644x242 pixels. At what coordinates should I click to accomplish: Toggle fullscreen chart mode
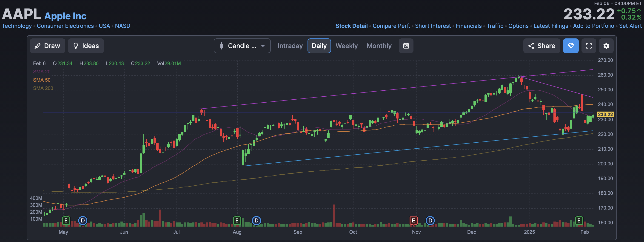(x=589, y=46)
